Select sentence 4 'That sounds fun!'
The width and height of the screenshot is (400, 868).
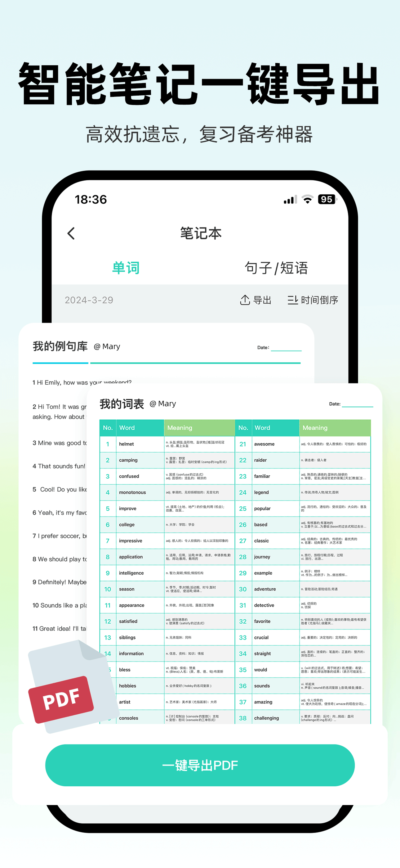pos(62,466)
